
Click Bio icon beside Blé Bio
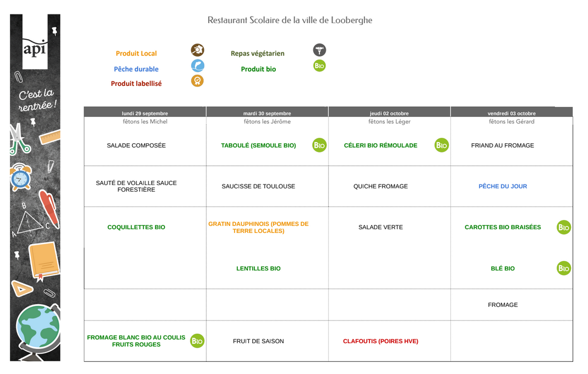pyautogui.click(x=564, y=268)
